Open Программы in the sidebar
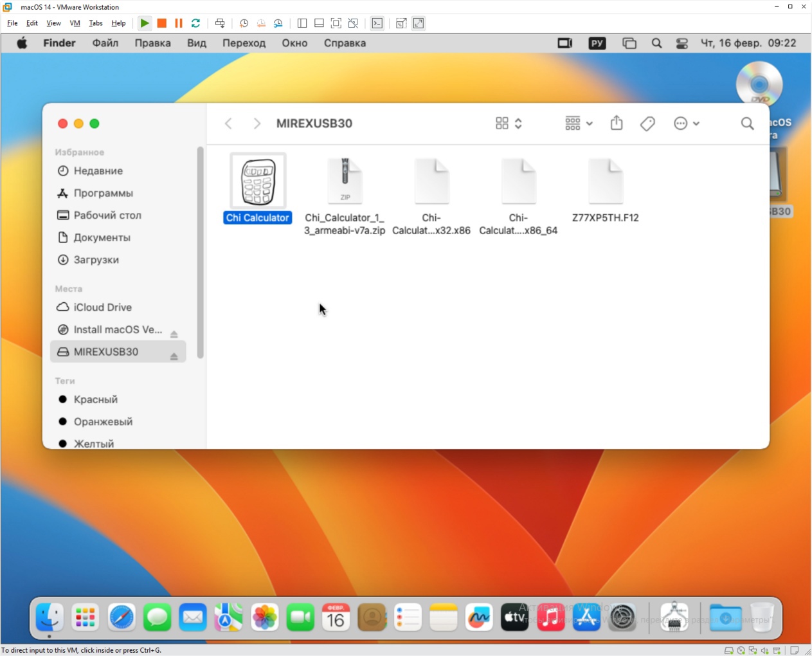 click(x=103, y=193)
